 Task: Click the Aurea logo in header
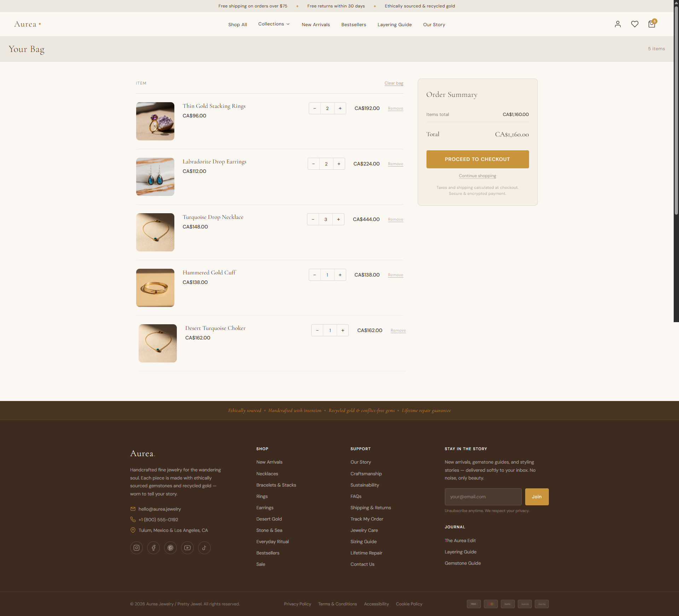click(x=28, y=24)
